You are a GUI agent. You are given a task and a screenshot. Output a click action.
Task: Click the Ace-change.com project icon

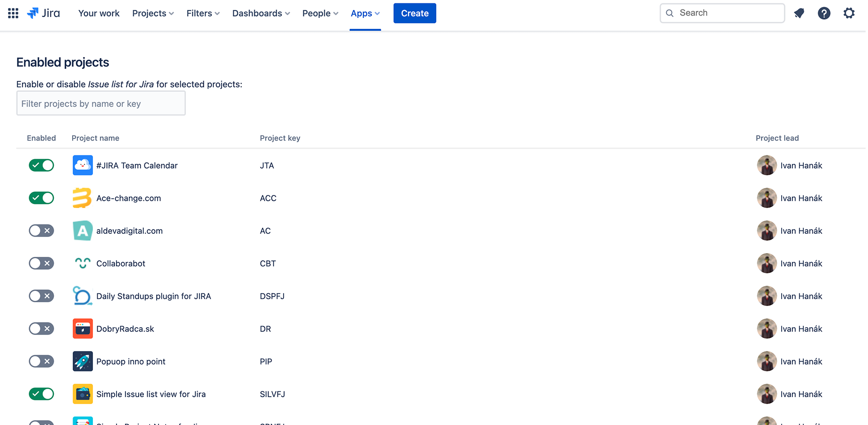[x=83, y=198]
